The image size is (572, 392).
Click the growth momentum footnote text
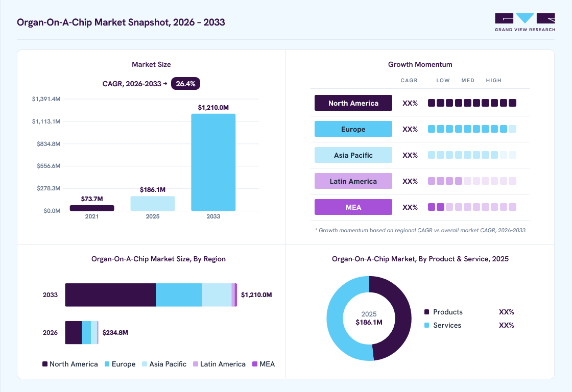click(420, 230)
